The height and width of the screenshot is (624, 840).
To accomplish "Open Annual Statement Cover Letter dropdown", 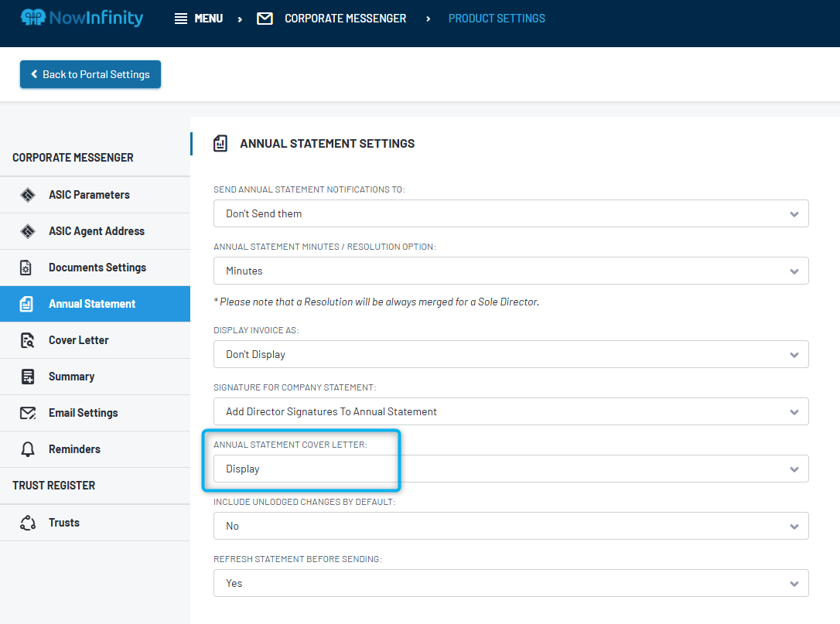I will click(511, 469).
